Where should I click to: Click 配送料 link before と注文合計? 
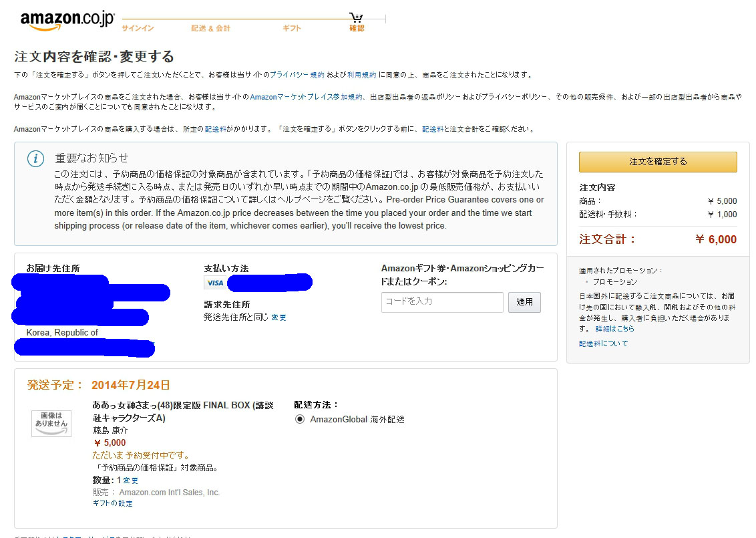[x=433, y=129]
